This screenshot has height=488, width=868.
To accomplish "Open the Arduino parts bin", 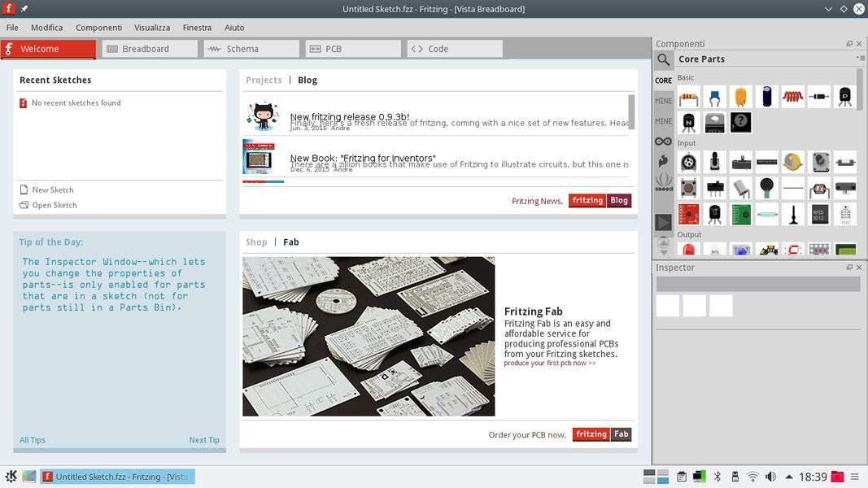I will (664, 142).
